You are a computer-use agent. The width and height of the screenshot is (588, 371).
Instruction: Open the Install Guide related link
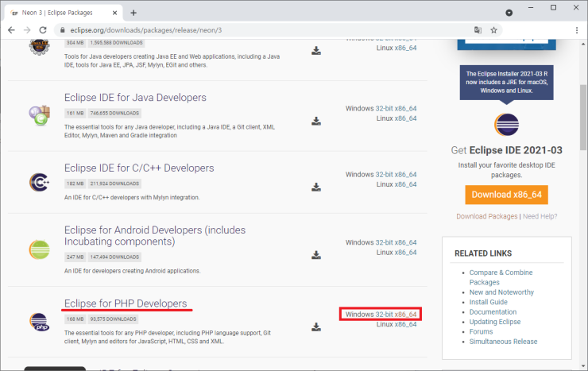pos(488,302)
